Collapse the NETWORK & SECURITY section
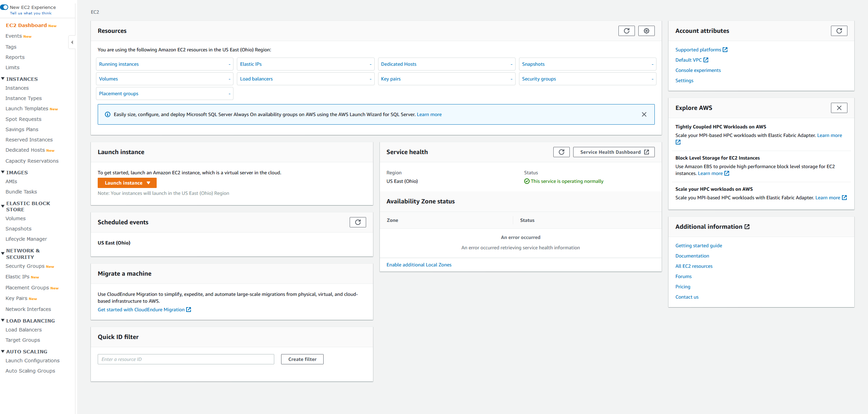 [x=3, y=251]
